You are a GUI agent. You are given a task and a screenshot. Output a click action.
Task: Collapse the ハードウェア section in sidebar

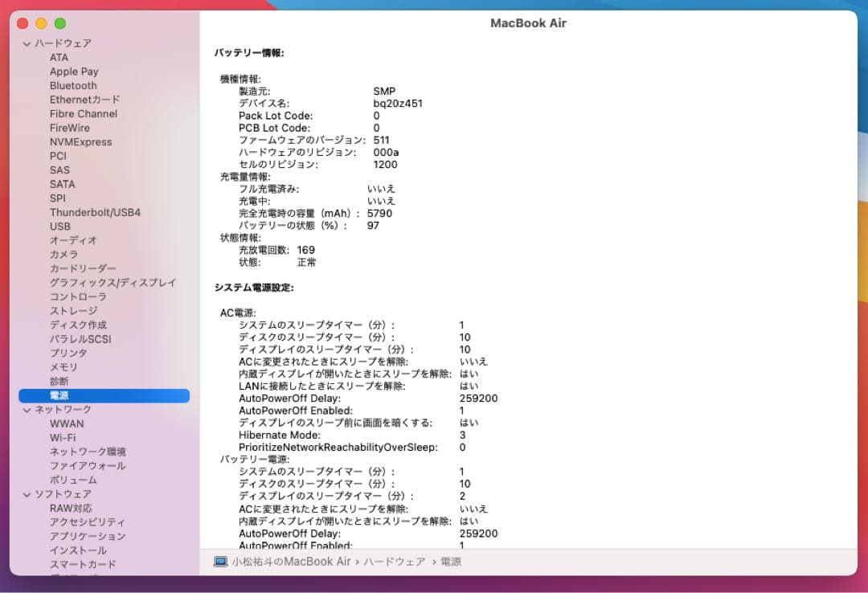27,43
